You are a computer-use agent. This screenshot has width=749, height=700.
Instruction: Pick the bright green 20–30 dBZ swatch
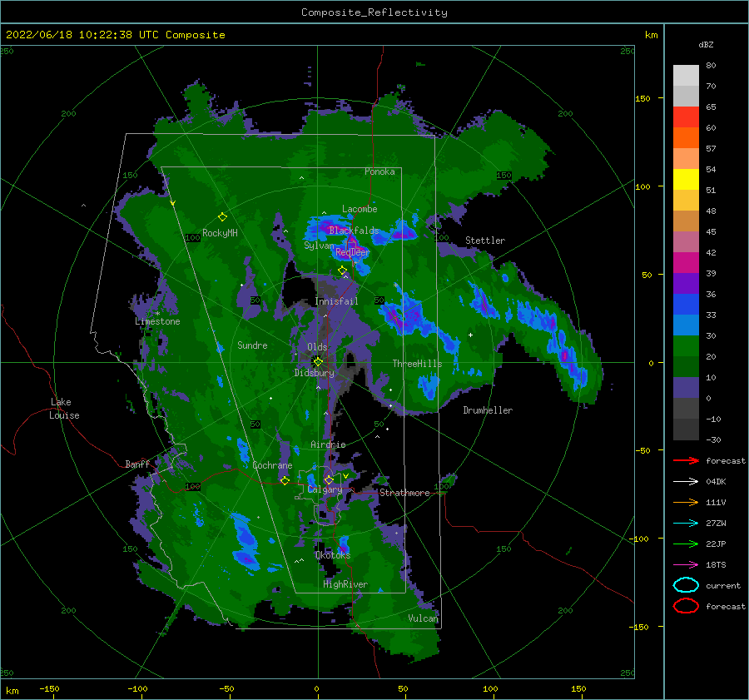pos(686,346)
